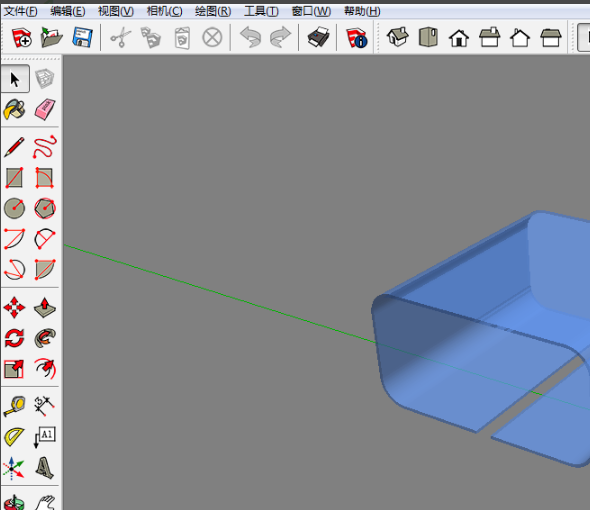Save the model with floppy icon
Viewport: 590px width, 510px height.
pos(82,37)
